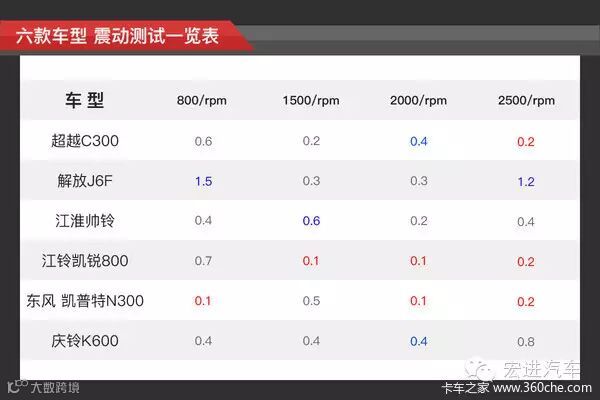Click 江淮帅铃 value 0.2 at 2000/rpm
600x400 pixels.
(419, 221)
